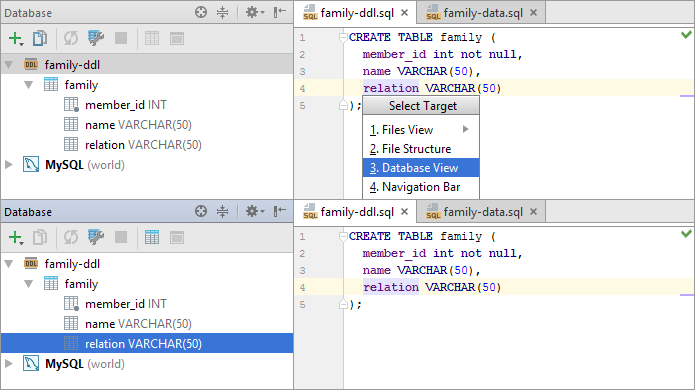The image size is (695, 390).
Task: Click the crosshair scroll-from-editor icon in the top Database header
Action: coord(201,12)
